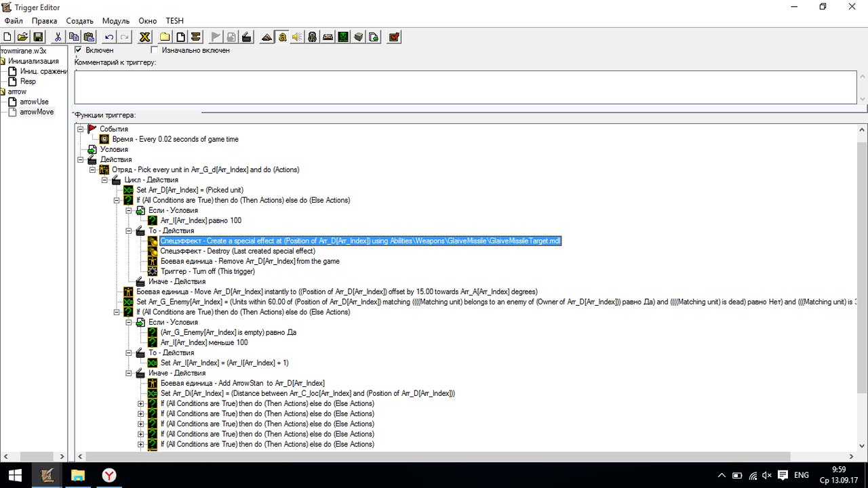Open the Модуль menu
This screenshot has width=868, height=488.
pos(116,21)
